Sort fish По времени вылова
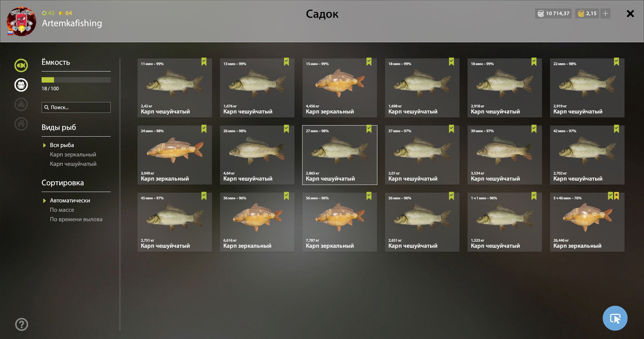Image resolution: width=644 pixels, height=339 pixels. point(76,219)
